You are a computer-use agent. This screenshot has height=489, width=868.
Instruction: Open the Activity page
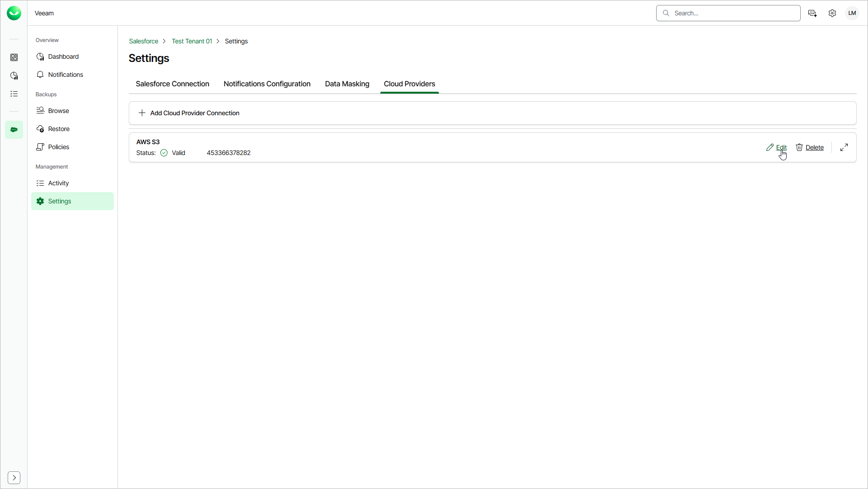tap(72, 183)
